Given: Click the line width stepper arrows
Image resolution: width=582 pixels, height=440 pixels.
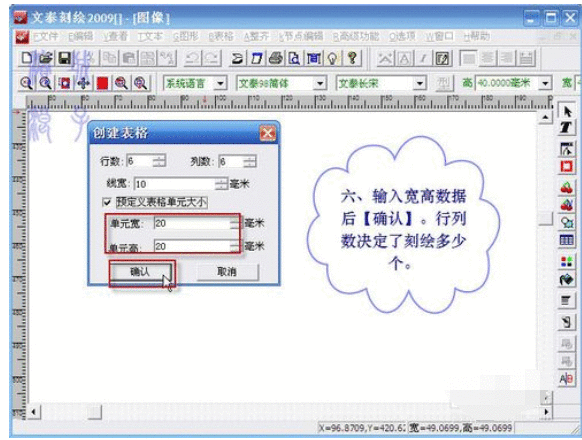Looking at the screenshot, I should 221,183.
